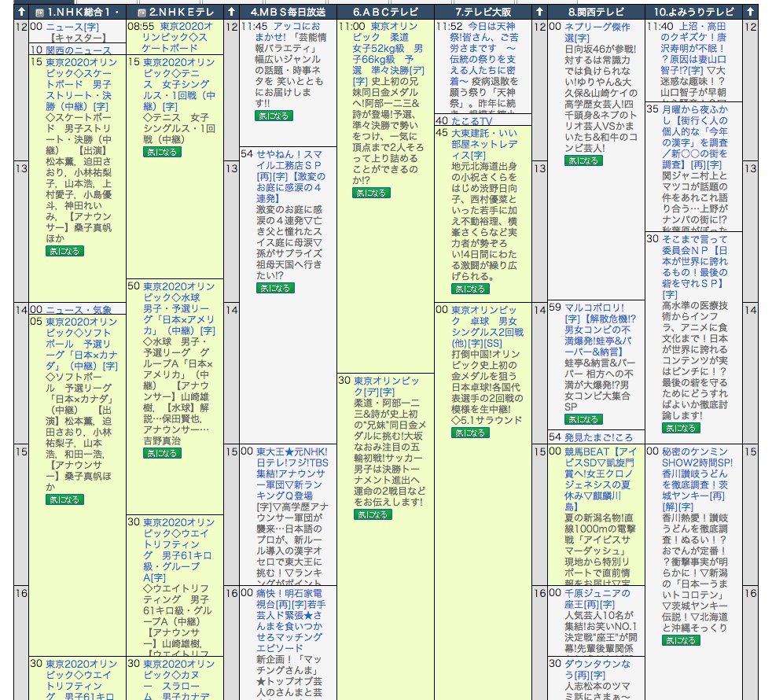Click 気になる under そこまで言って委員会NP
The image size is (772, 700).
(x=681, y=428)
